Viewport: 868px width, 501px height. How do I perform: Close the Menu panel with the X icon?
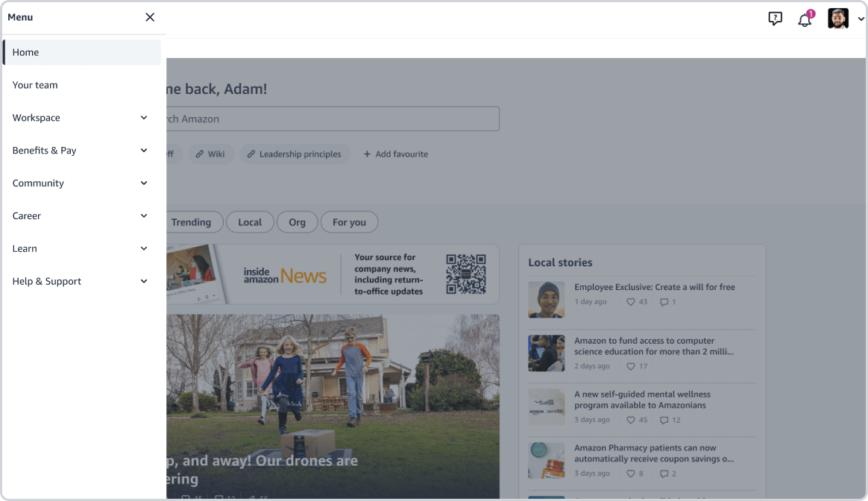[x=150, y=17]
